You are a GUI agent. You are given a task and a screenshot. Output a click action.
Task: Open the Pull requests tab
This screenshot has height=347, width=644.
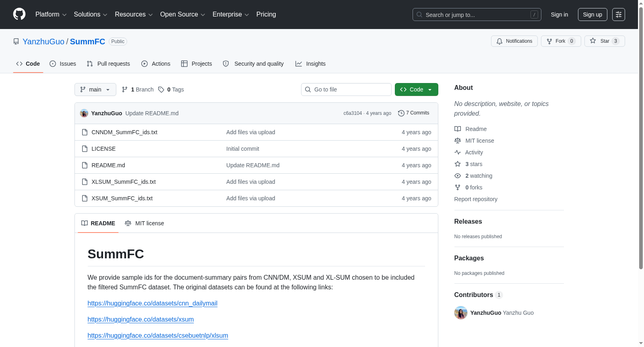tap(108, 64)
